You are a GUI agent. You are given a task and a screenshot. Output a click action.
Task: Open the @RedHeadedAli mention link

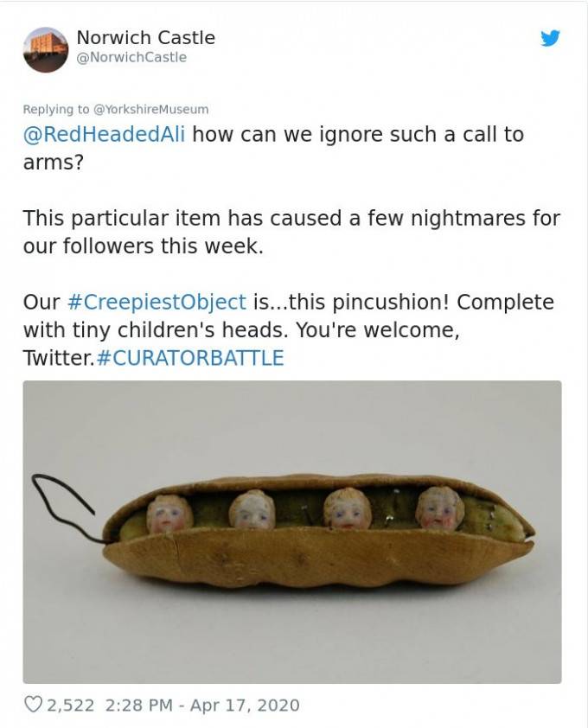pyautogui.click(x=104, y=135)
